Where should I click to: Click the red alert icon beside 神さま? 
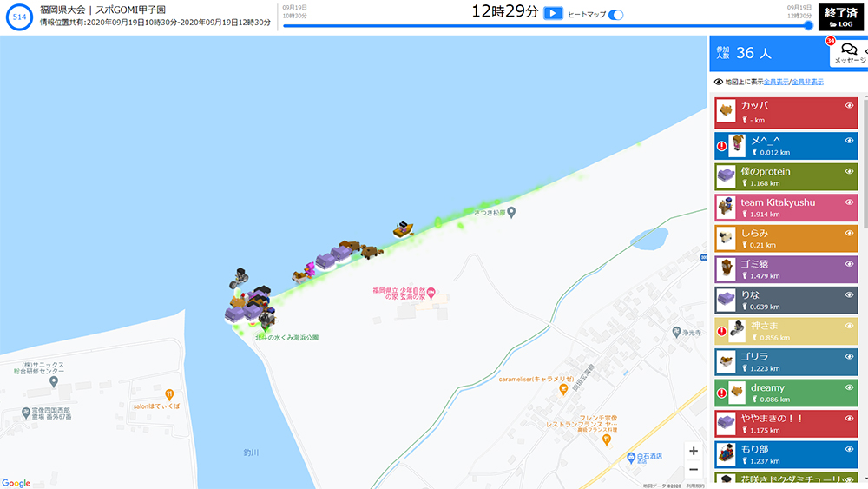click(721, 331)
